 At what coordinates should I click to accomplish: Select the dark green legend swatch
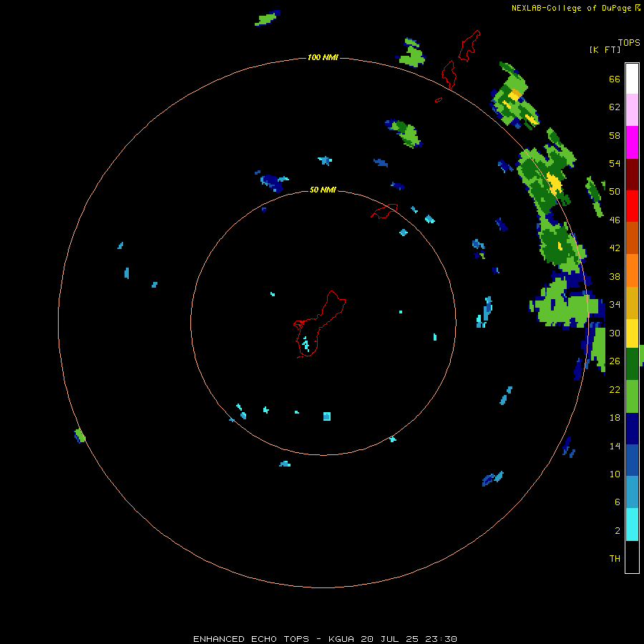coord(632,364)
